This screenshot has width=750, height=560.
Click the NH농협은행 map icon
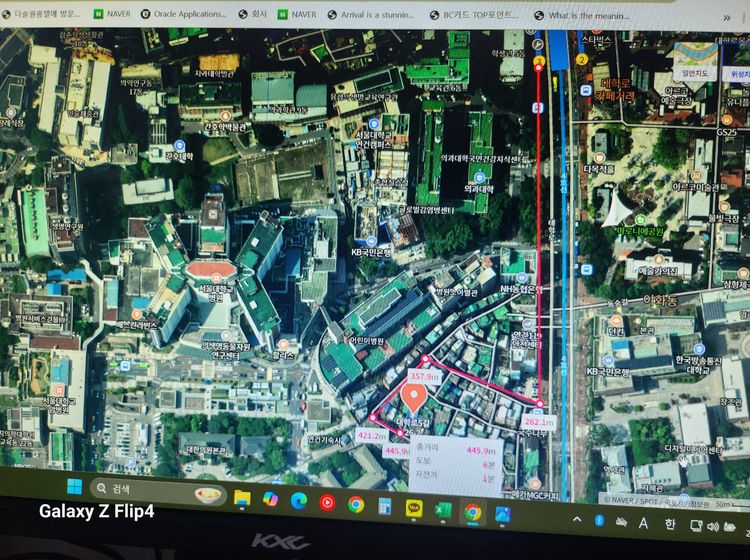(521, 277)
